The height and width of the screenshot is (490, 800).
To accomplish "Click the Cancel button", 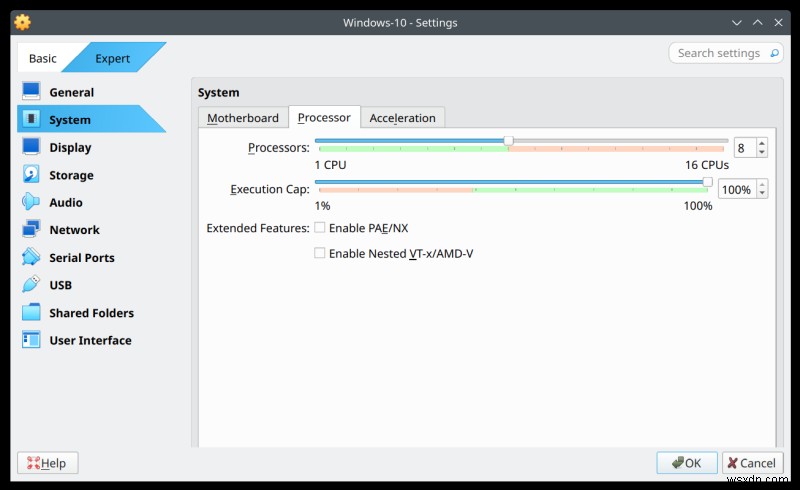I will pos(752,463).
